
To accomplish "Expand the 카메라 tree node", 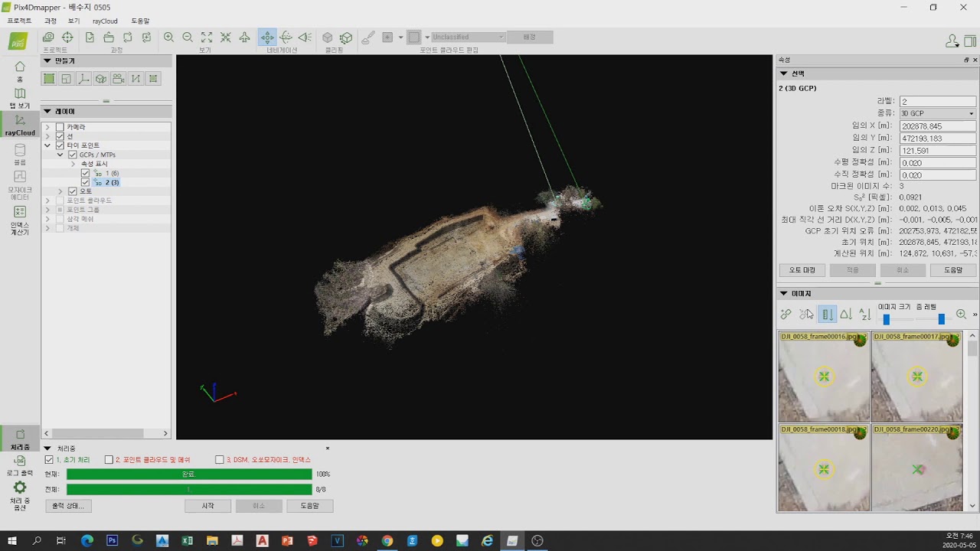I will pos(47,127).
